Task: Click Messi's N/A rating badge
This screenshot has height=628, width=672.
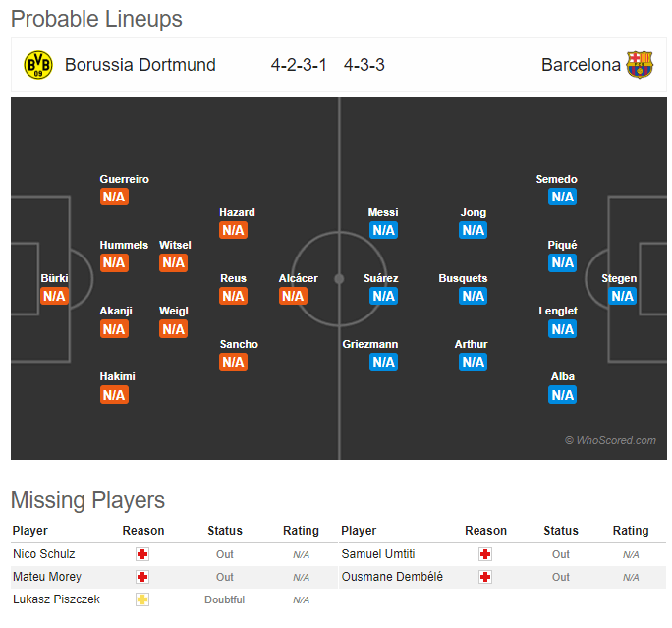Action: pyautogui.click(x=383, y=230)
